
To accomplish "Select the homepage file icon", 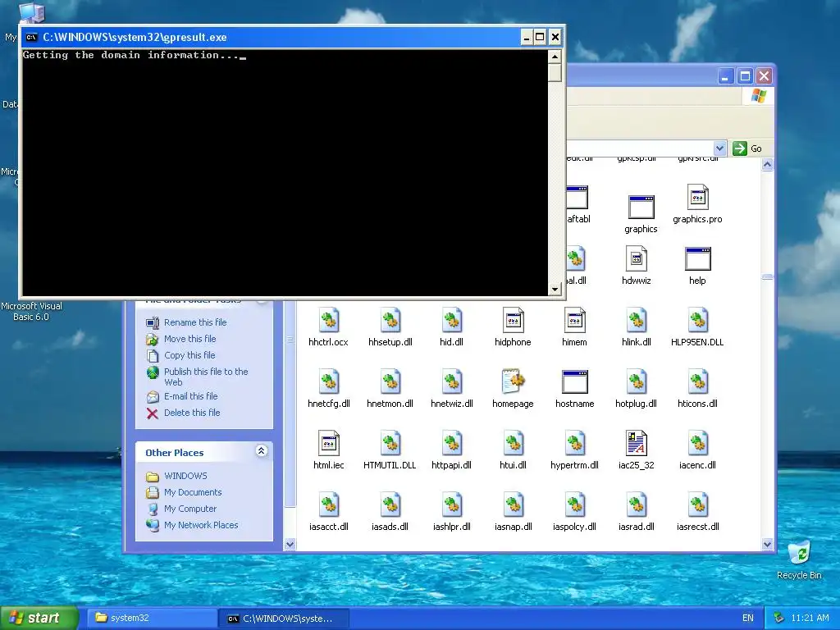I will click(x=513, y=382).
